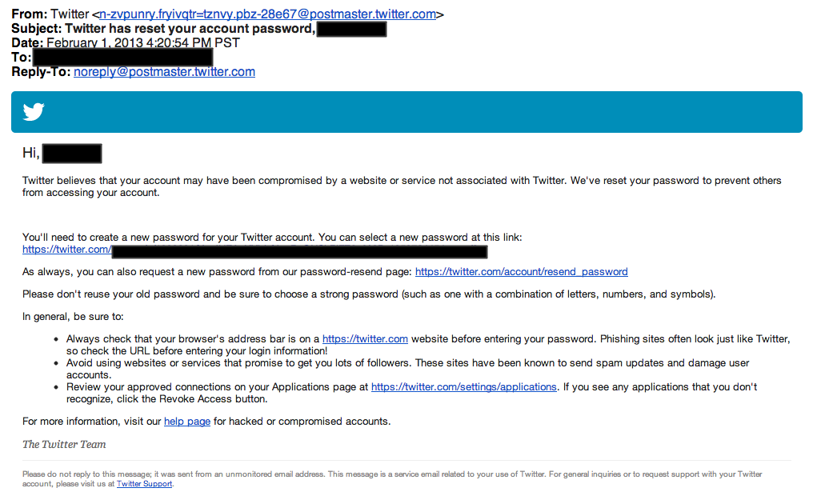Click the redacted name after "Hi,"

click(x=71, y=153)
